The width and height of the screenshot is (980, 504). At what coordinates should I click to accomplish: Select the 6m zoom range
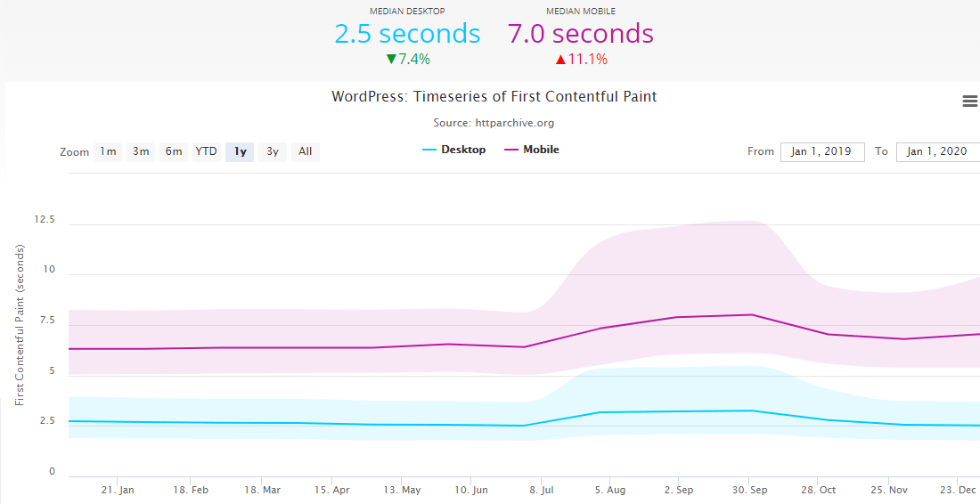[174, 151]
